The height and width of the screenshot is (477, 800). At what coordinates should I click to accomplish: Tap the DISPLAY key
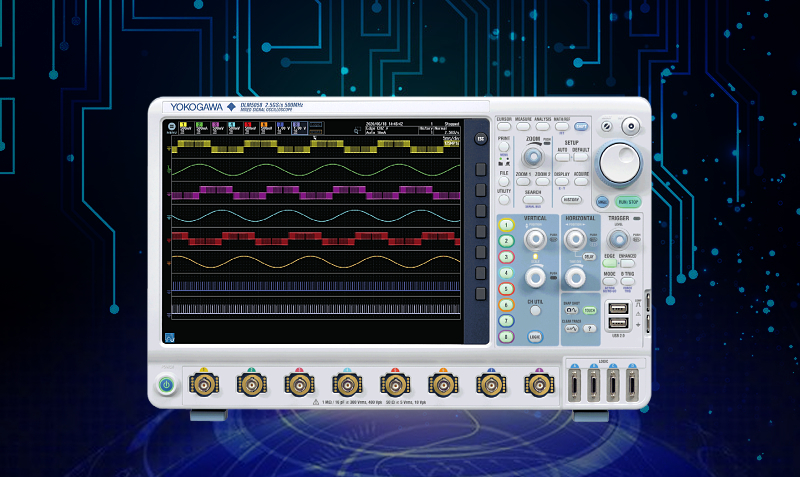coord(562,182)
